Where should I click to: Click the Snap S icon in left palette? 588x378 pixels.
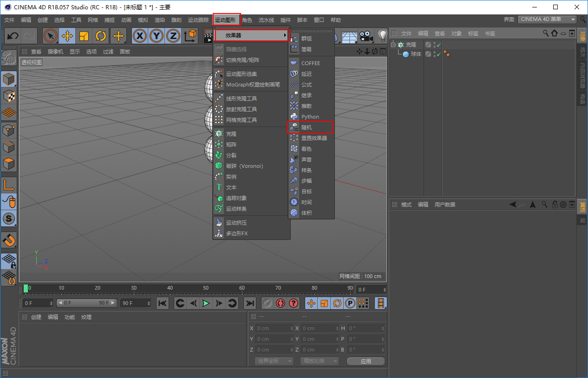pyautogui.click(x=9, y=218)
